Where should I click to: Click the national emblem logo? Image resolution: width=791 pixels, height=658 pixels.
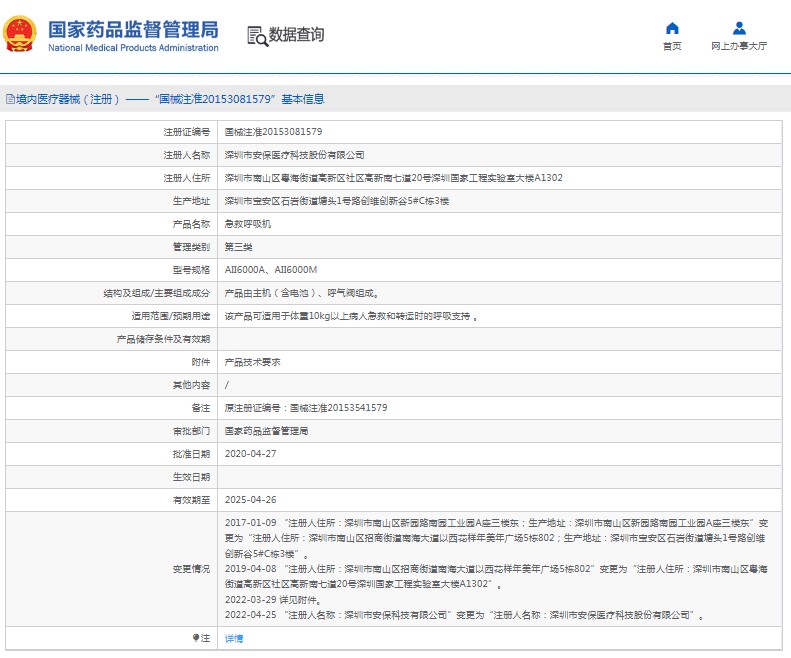(21, 35)
